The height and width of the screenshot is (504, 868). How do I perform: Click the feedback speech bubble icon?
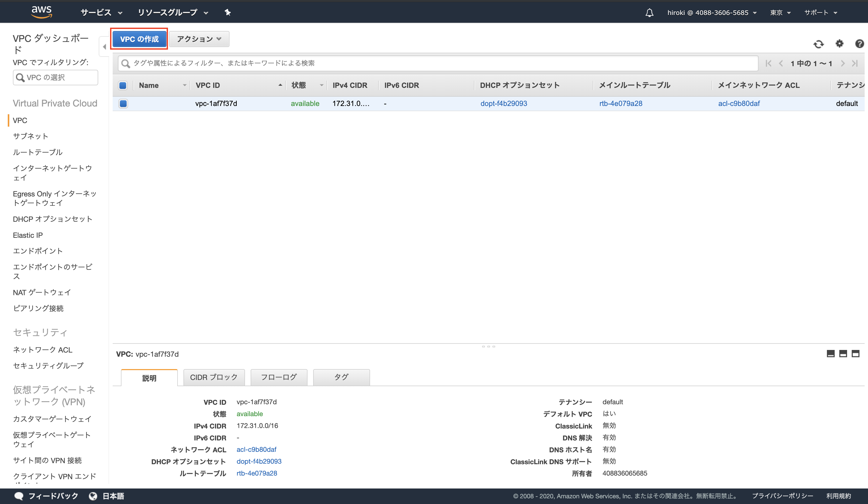pos(19,496)
